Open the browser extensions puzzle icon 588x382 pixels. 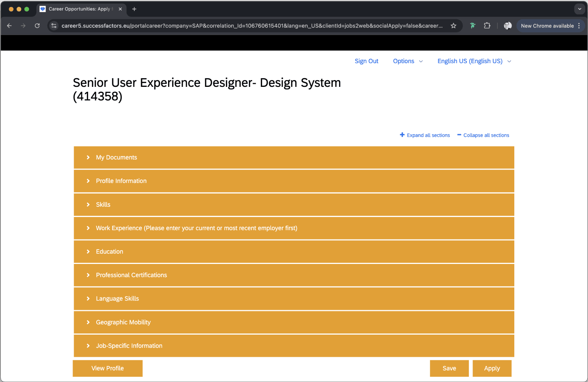pos(487,26)
